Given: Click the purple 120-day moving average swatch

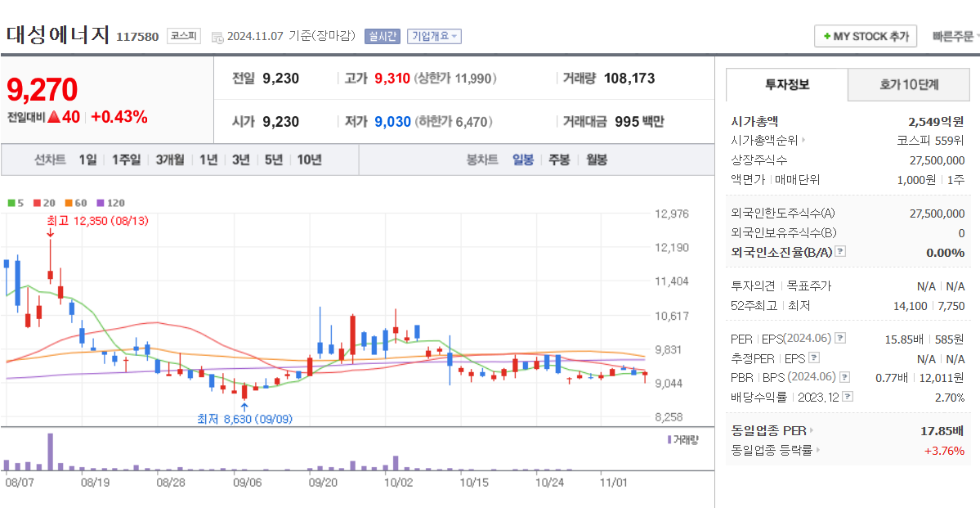Looking at the screenshot, I should coord(100,203).
